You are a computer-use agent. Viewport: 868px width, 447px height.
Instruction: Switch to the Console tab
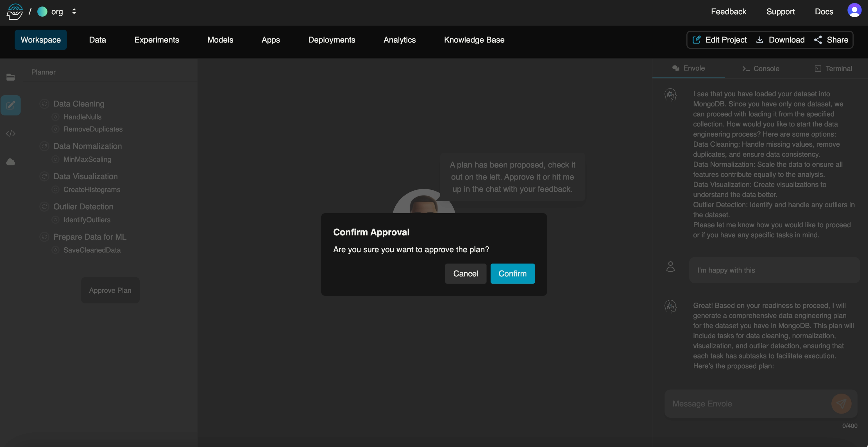click(x=761, y=69)
